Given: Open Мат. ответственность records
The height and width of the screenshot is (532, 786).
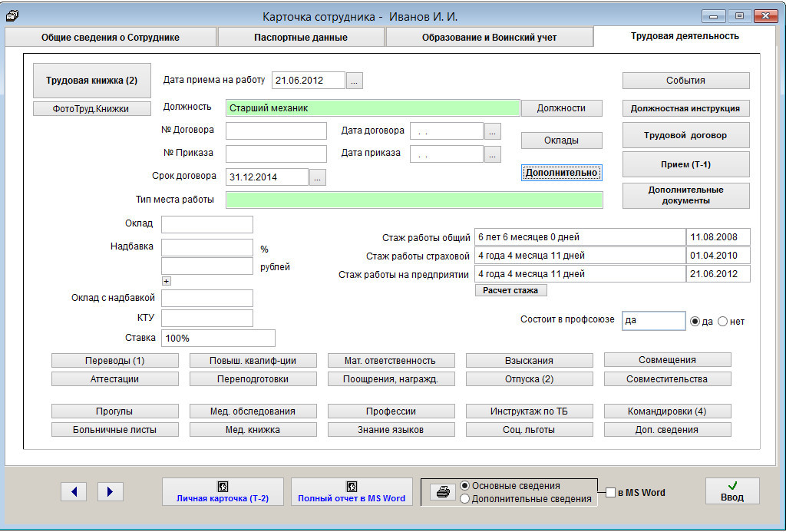Looking at the screenshot, I should 391,361.
